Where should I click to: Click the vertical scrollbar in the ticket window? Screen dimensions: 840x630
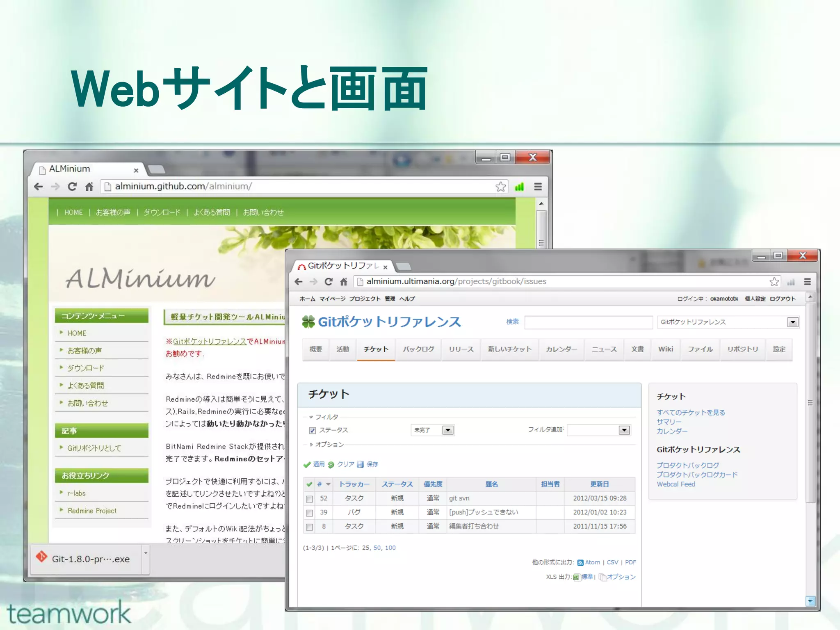[x=810, y=402]
